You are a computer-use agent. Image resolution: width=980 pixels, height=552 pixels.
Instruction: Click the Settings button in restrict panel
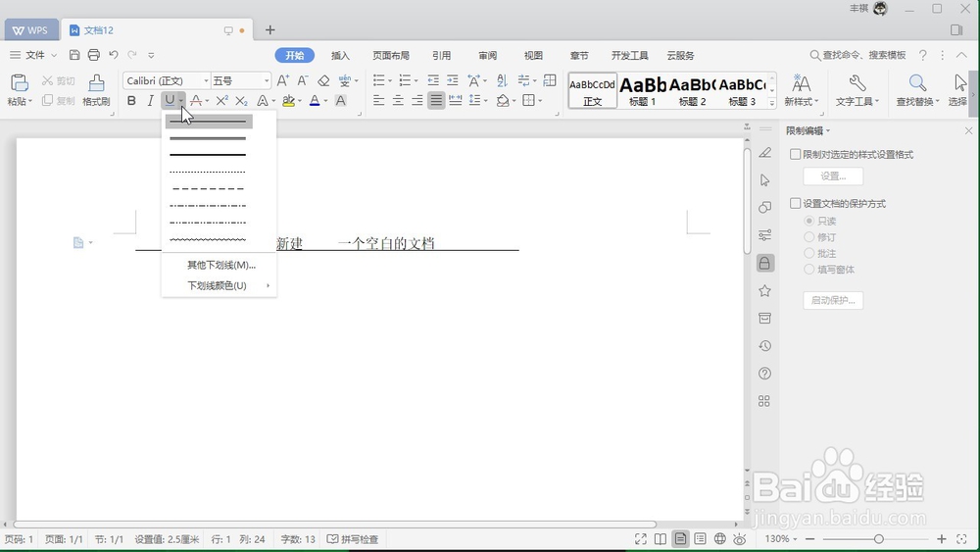[x=833, y=176]
